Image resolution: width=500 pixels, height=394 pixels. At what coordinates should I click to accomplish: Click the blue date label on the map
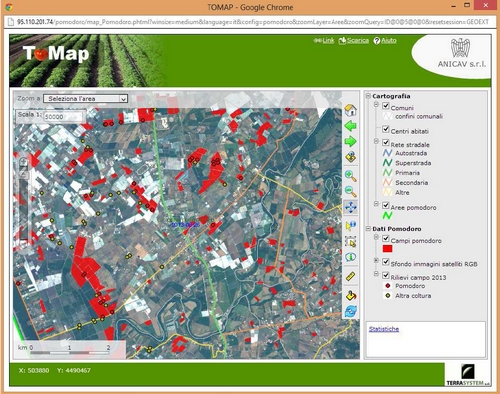click(186, 225)
